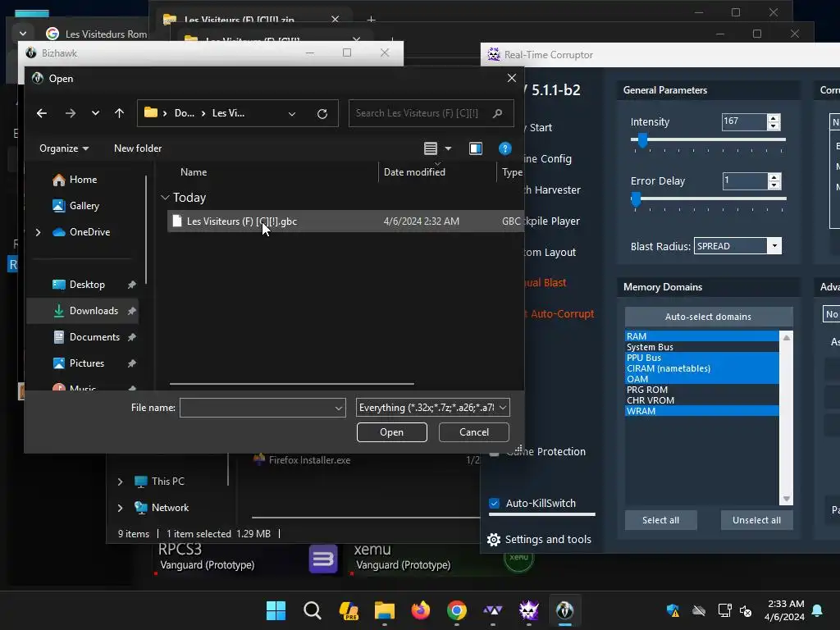The image size is (840, 630).
Task: Open the Downloads quick access folder
Action: [x=85, y=311]
